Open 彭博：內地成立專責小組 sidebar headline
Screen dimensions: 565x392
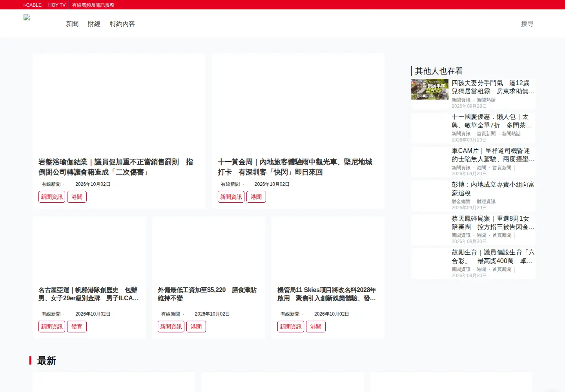493,189
